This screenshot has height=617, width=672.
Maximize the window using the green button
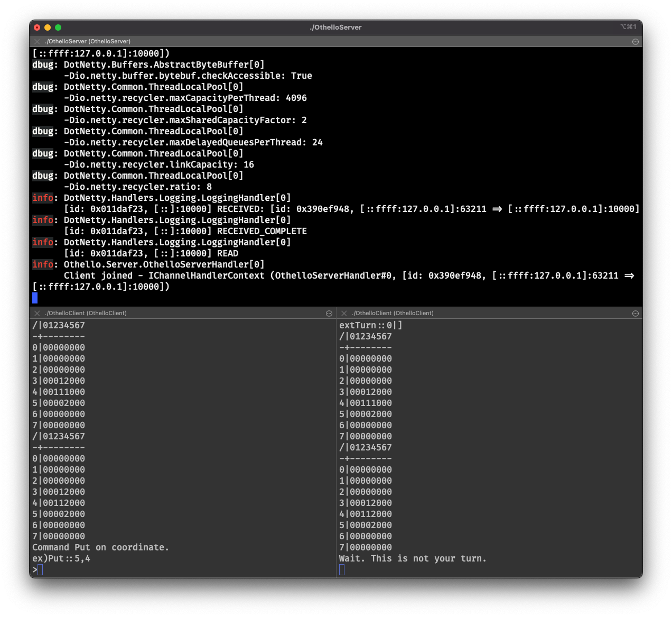(x=58, y=27)
